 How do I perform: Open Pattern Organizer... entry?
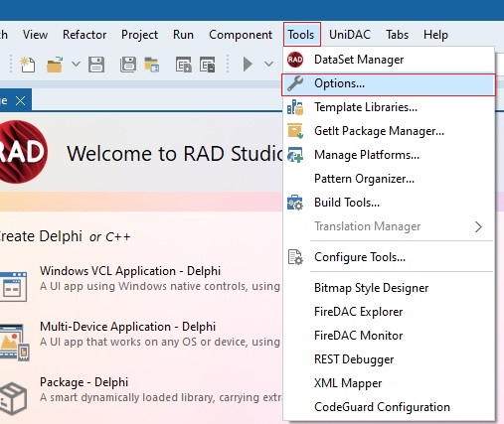[x=389, y=179]
